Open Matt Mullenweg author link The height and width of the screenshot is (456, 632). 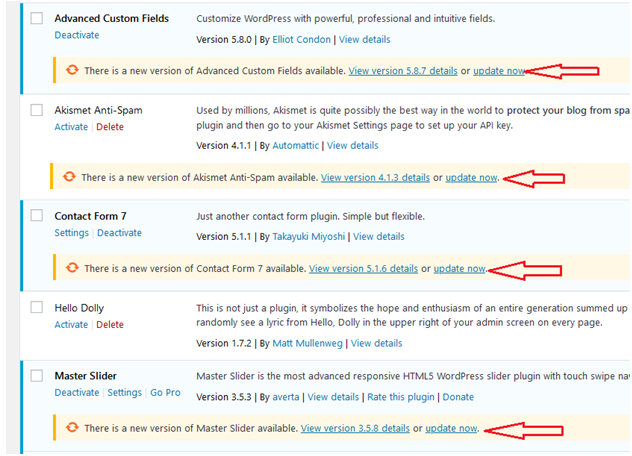pos(308,343)
